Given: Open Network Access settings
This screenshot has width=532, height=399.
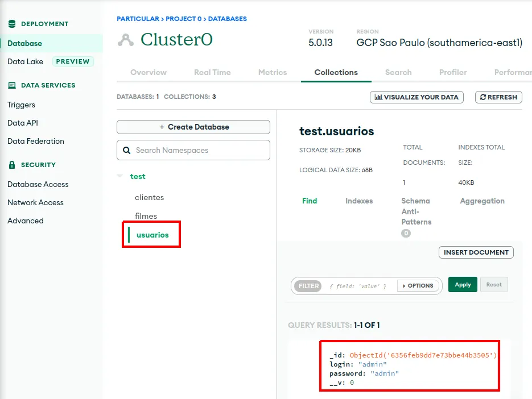Looking at the screenshot, I should coord(35,202).
